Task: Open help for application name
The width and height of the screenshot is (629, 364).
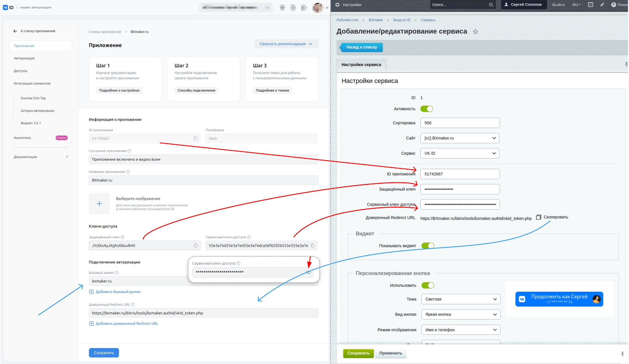Action: pyautogui.click(x=128, y=172)
